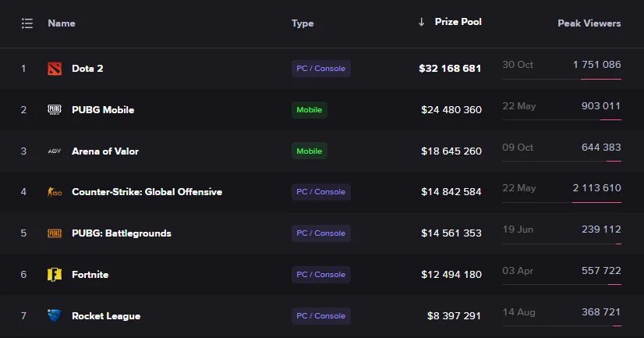Click the list view icon beside Name
The width and height of the screenshot is (644, 338).
pyautogui.click(x=27, y=23)
